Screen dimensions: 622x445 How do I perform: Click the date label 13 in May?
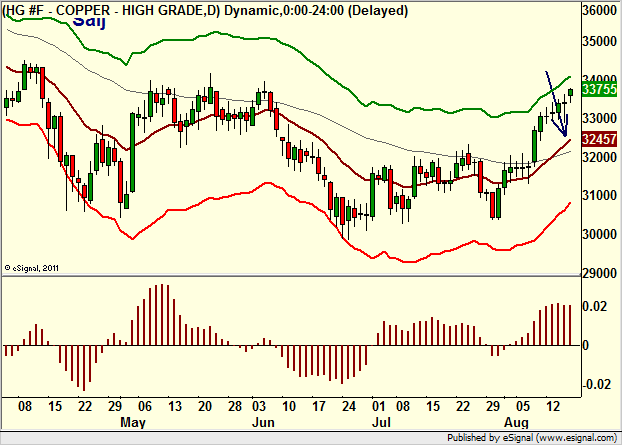(x=175, y=407)
